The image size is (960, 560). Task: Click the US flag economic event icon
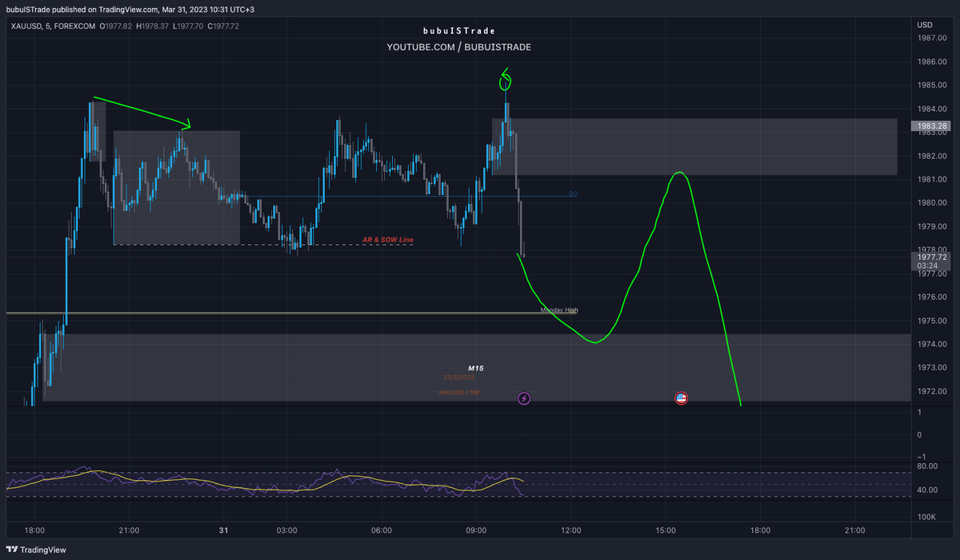pyautogui.click(x=682, y=398)
